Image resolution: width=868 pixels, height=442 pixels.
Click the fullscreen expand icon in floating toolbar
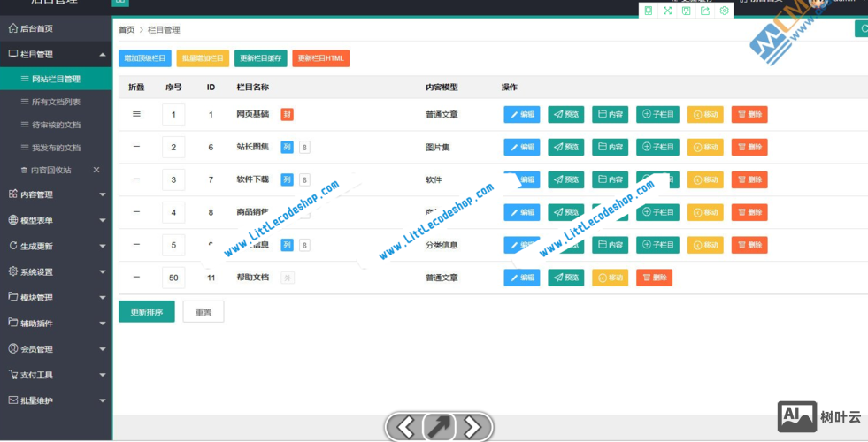click(667, 11)
